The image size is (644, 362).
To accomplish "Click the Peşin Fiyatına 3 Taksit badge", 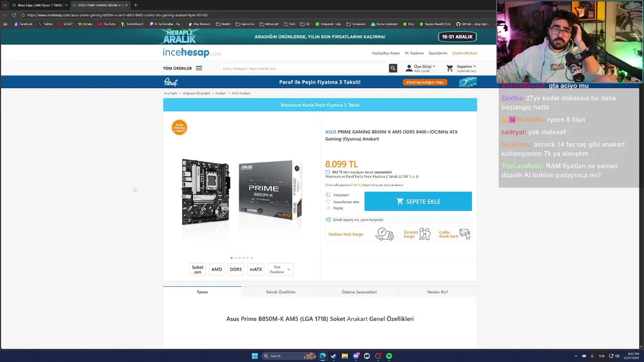I will click(179, 127).
